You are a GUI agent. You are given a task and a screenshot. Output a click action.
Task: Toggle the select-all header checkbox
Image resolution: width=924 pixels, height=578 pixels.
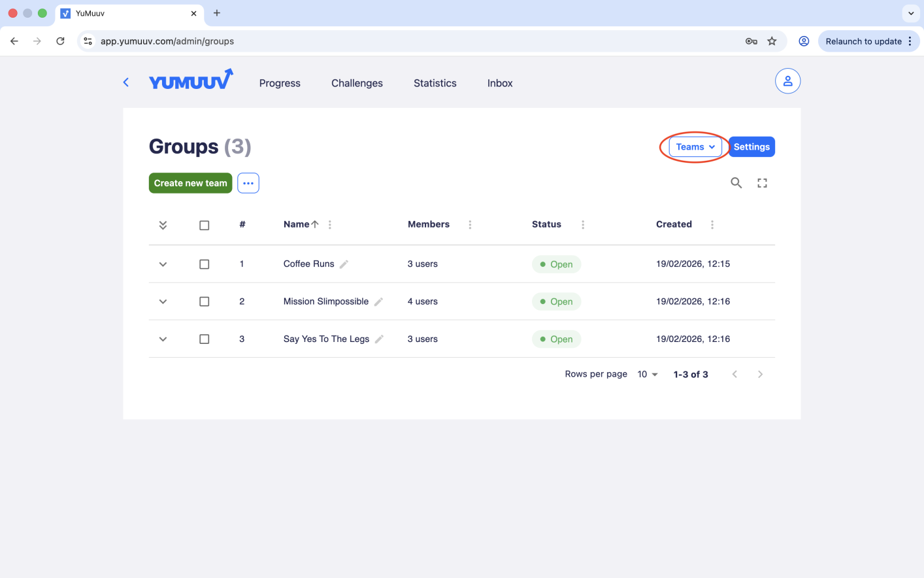[205, 225]
